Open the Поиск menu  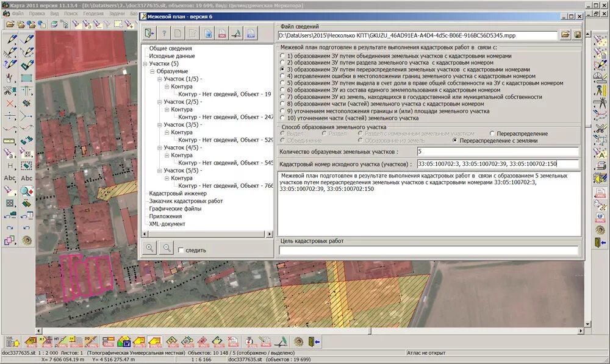[x=71, y=13]
